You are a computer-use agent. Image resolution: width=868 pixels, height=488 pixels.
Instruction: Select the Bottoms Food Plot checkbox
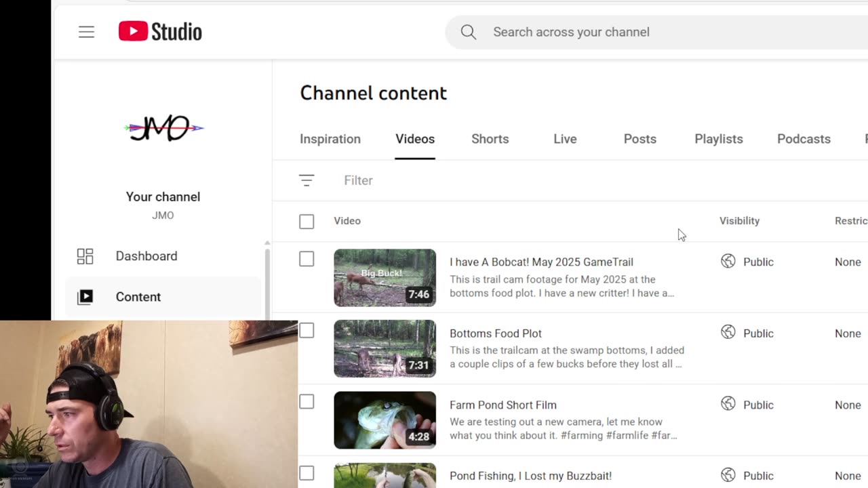pyautogui.click(x=307, y=330)
